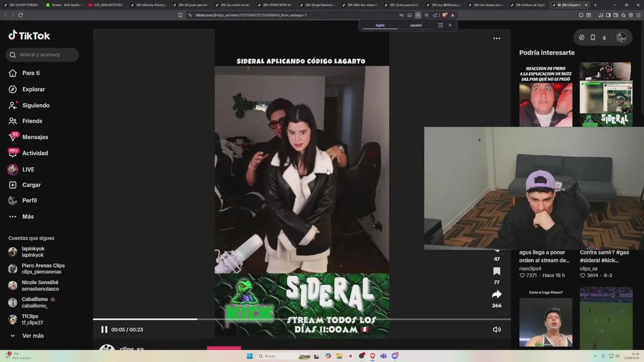The image size is (644, 362).
Task: Open the Windows Start menu
Action: pos(250,356)
